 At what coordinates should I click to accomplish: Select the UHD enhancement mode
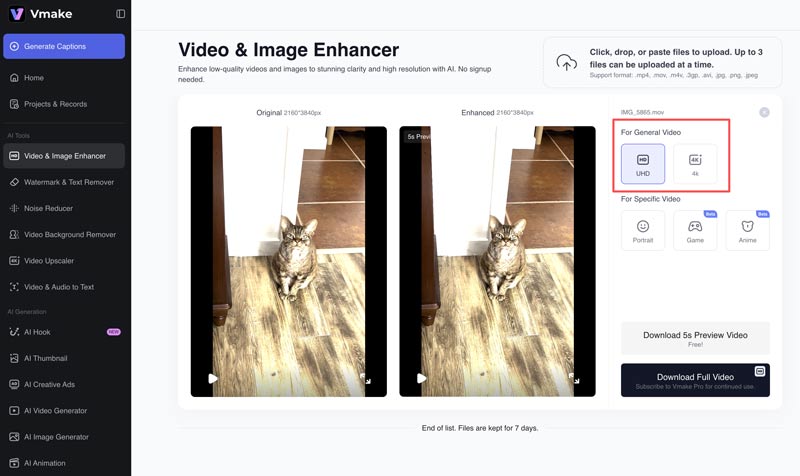click(643, 164)
